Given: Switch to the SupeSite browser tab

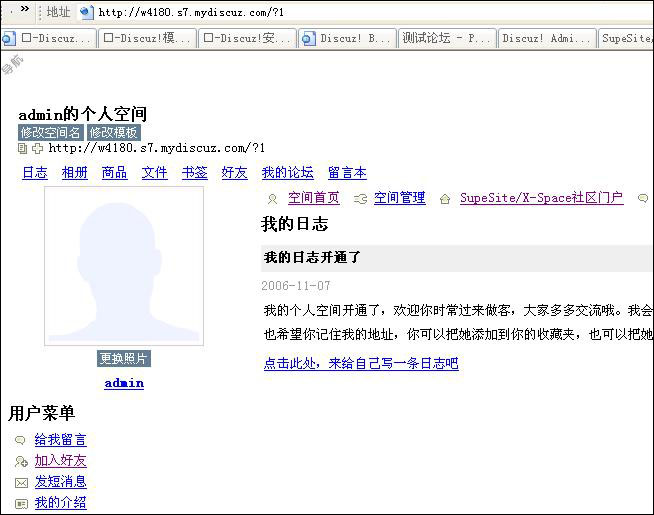Looking at the screenshot, I should (x=626, y=38).
